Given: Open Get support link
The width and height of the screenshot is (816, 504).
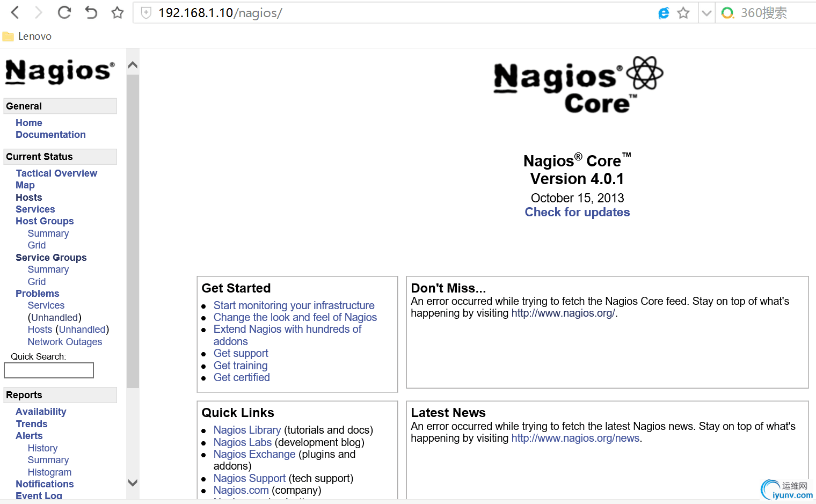Looking at the screenshot, I should (x=241, y=353).
